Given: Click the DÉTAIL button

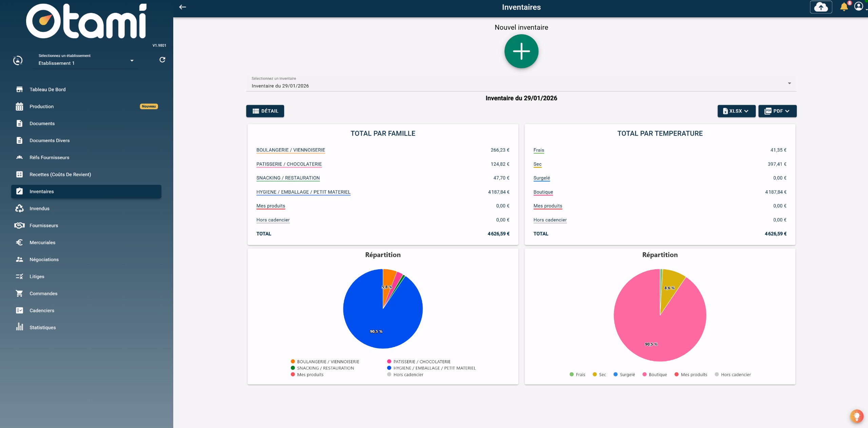Looking at the screenshot, I should (x=265, y=111).
